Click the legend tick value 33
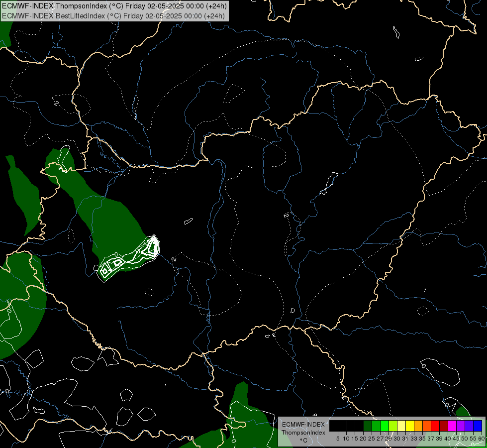 [414, 439]
